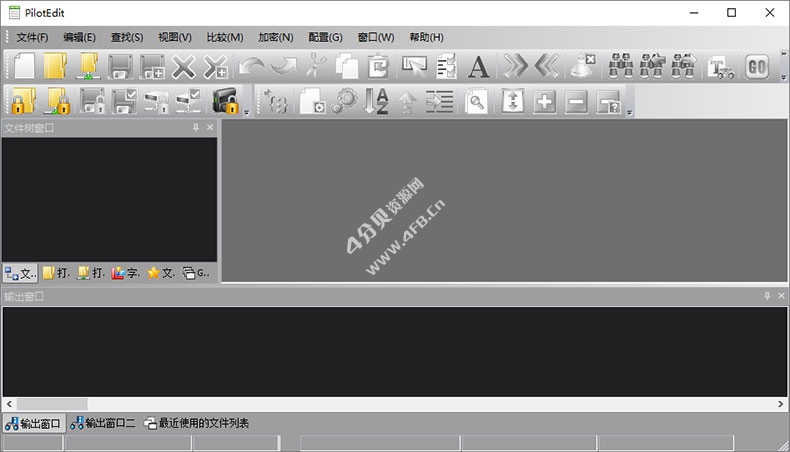Screen dimensions: 790x452
Task: Open the 文件(F) menu
Action: 32,37
